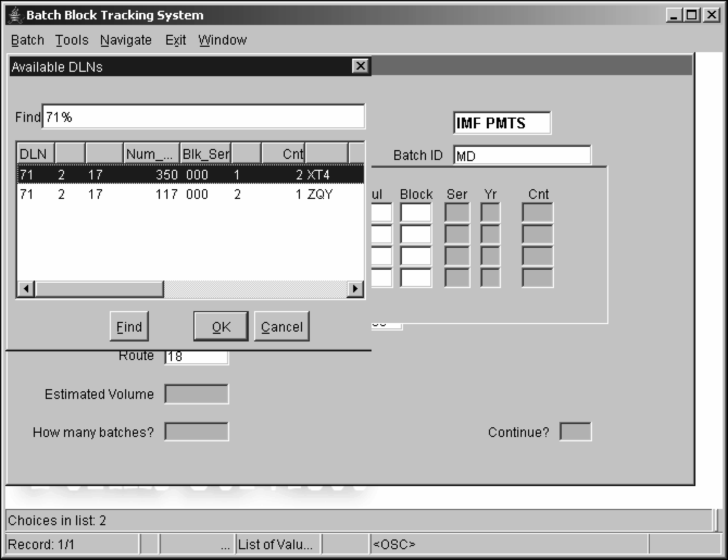The width and height of the screenshot is (728, 560).
Task: Confirm selection with OK button
Action: 221,326
